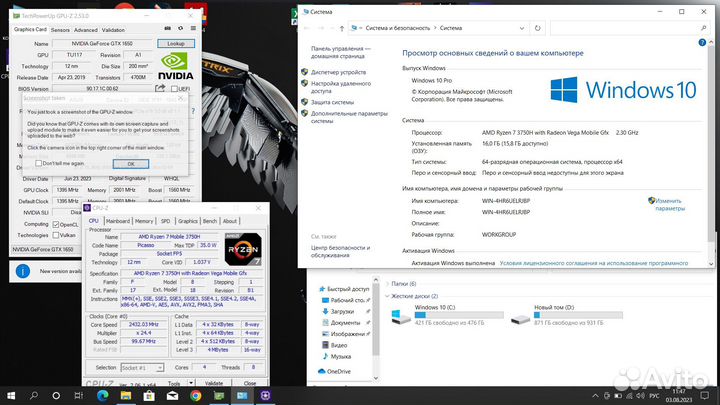Click the taskbar search magnifier
Screen dimensions: 720x405
click(x=34, y=395)
